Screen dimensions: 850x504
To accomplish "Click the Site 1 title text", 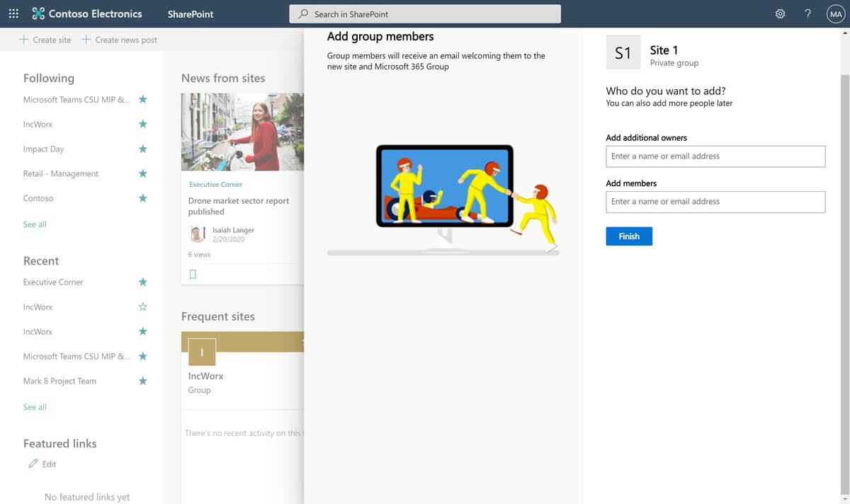I will coord(664,50).
